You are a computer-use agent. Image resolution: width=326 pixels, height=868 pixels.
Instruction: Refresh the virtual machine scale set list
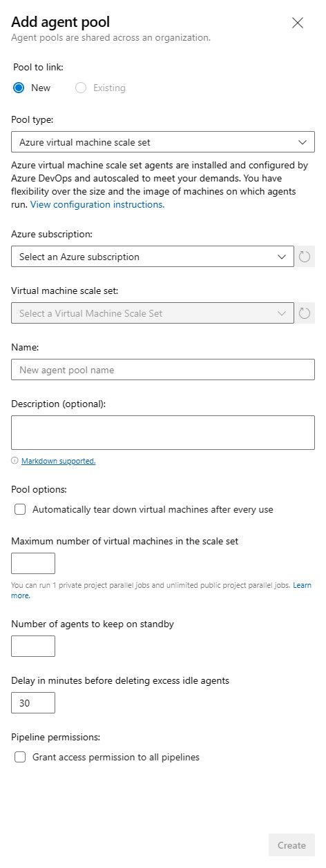[x=305, y=313]
